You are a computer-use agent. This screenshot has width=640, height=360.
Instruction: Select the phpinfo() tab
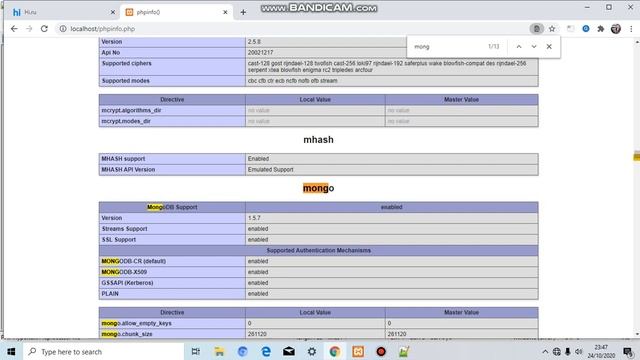(176, 12)
